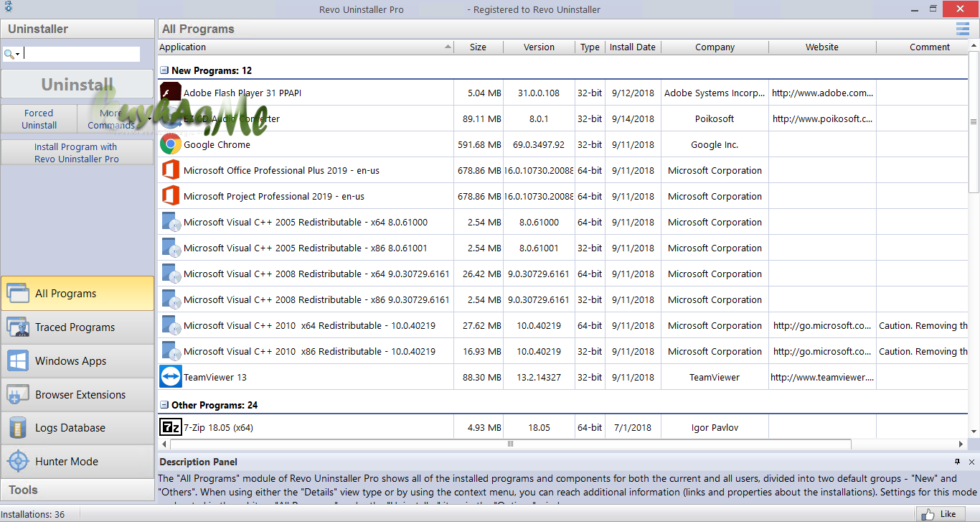
Task: Toggle the Description Panel pin icon
Action: tap(957, 462)
